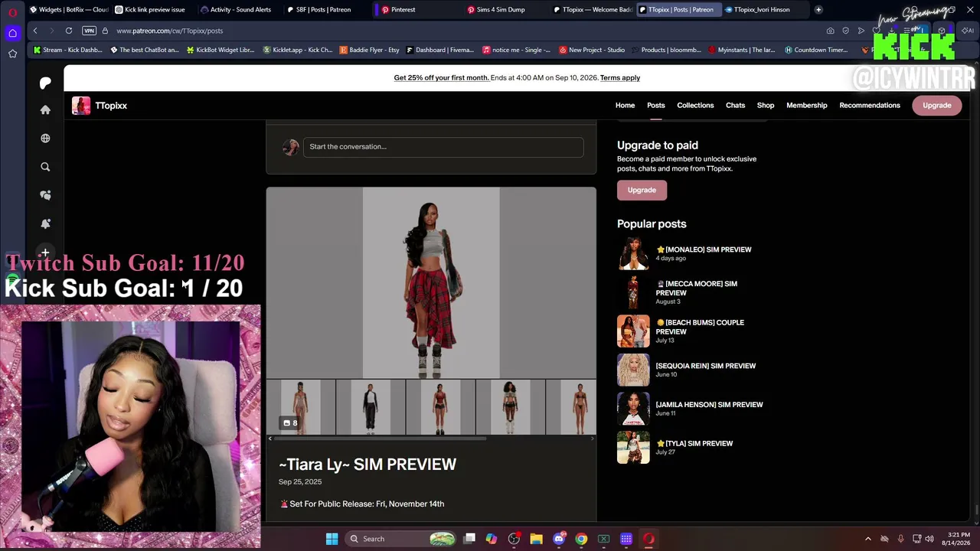Switch to the Widgets | BotRix tab
The height and width of the screenshot is (551, 980).
coord(69,10)
